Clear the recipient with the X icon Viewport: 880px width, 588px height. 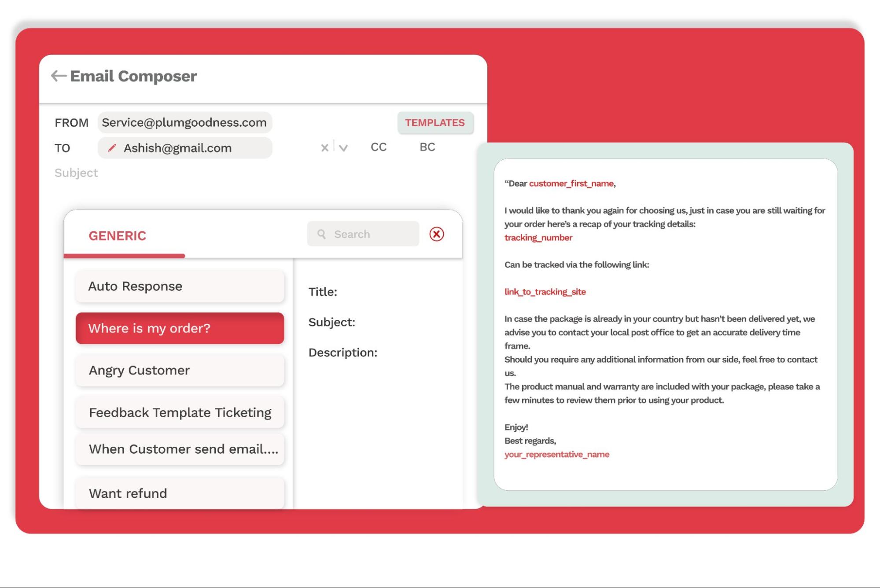coord(324,148)
